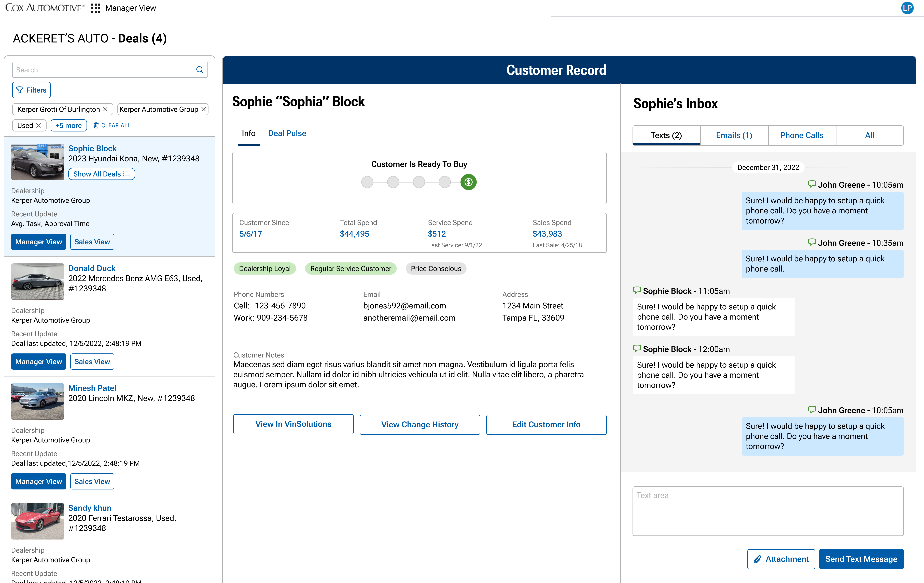
Task: Click the Attachment button
Action: (x=781, y=559)
